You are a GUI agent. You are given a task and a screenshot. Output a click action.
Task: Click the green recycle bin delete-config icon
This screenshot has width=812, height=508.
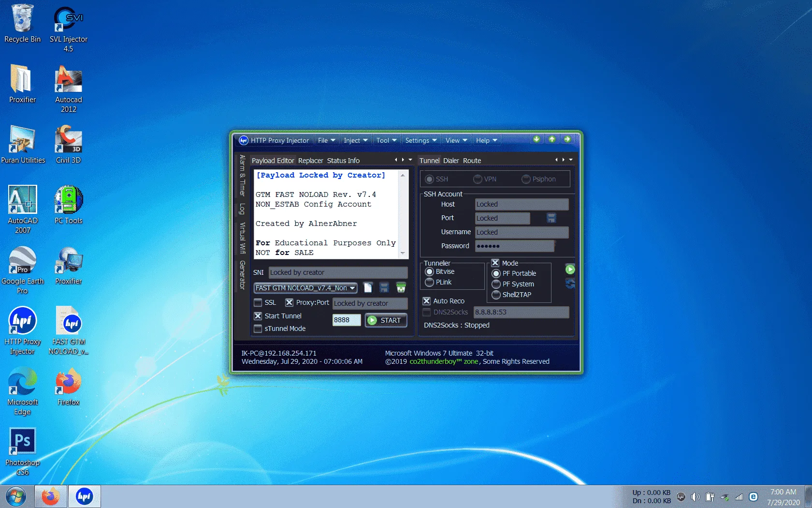[401, 288]
